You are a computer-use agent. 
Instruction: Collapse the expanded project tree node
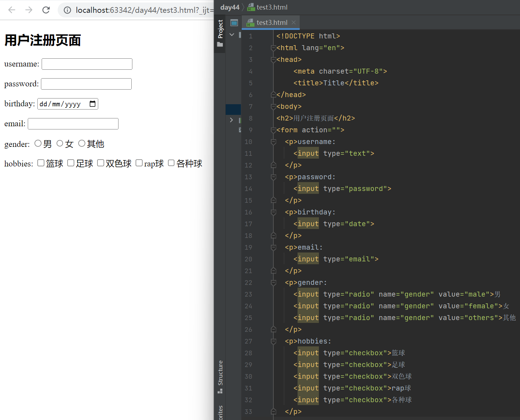(232, 34)
